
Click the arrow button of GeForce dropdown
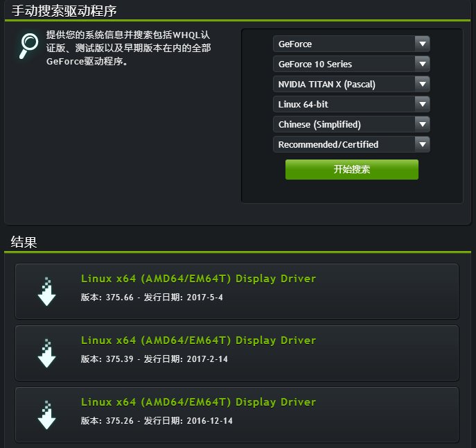click(x=422, y=44)
